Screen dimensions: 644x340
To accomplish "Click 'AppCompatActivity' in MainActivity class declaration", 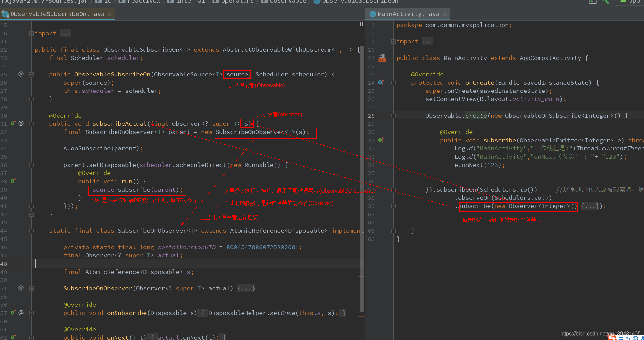I will click(x=550, y=58).
